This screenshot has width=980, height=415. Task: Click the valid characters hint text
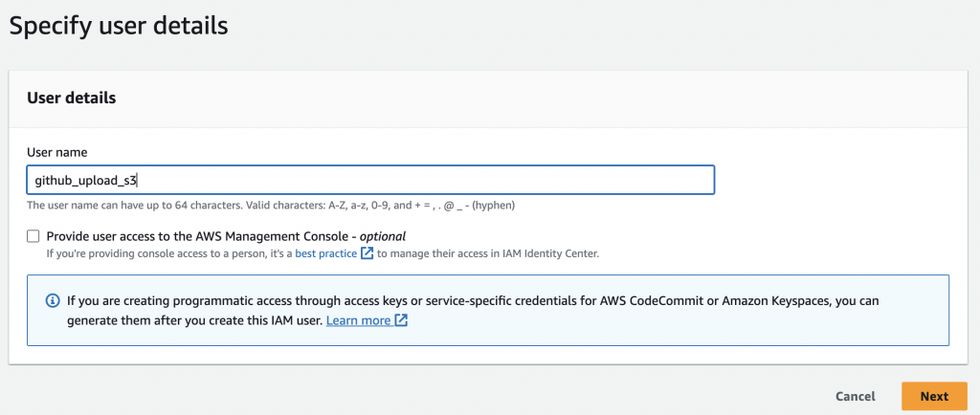click(276, 205)
